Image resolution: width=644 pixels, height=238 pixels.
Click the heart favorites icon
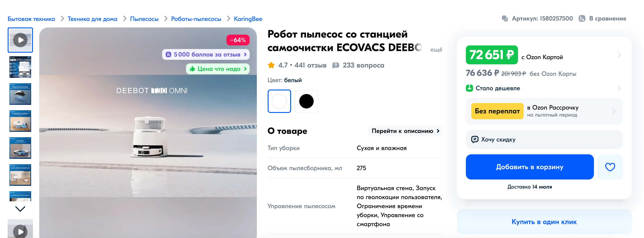[610, 167]
